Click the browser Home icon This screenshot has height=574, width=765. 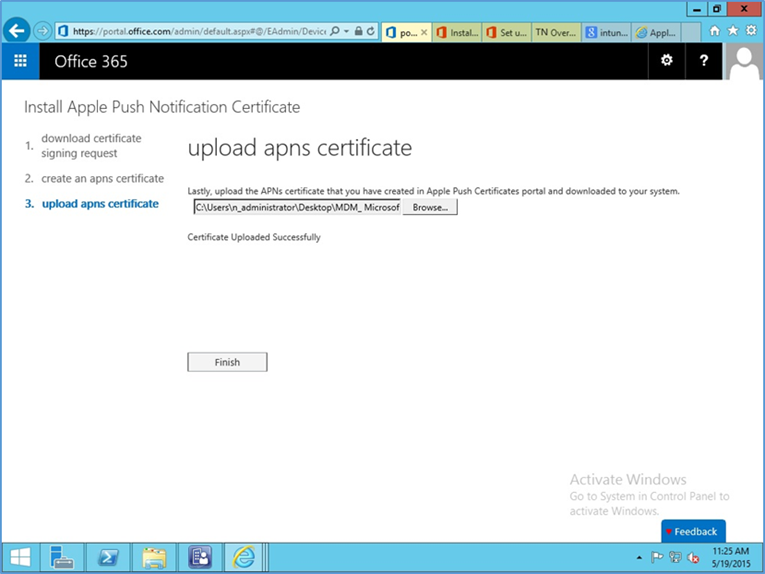pyautogui.click(x=715, y=31)
